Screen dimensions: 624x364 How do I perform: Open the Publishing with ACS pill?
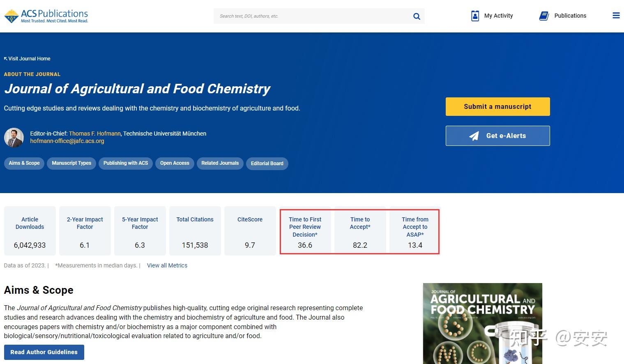126,163
